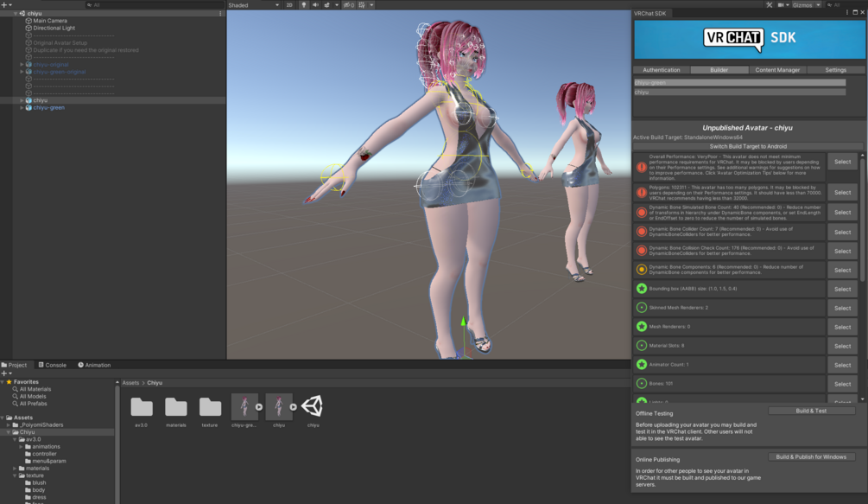Switch to the Content Manager tab
Screen dimensions: 868x504
pos(777,70)
